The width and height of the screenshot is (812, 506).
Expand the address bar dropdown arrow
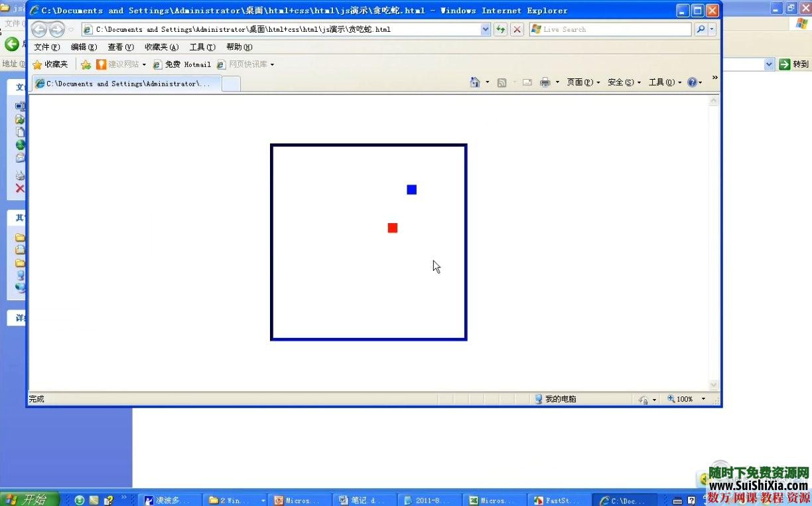pos(486,29)
